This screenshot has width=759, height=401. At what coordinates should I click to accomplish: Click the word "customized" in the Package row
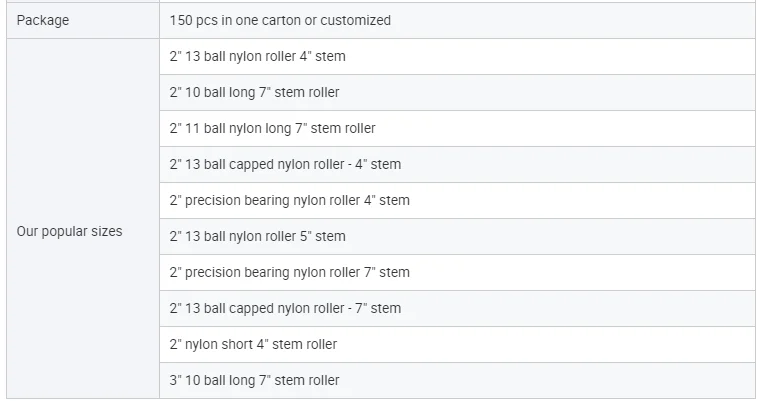[354, 20]
